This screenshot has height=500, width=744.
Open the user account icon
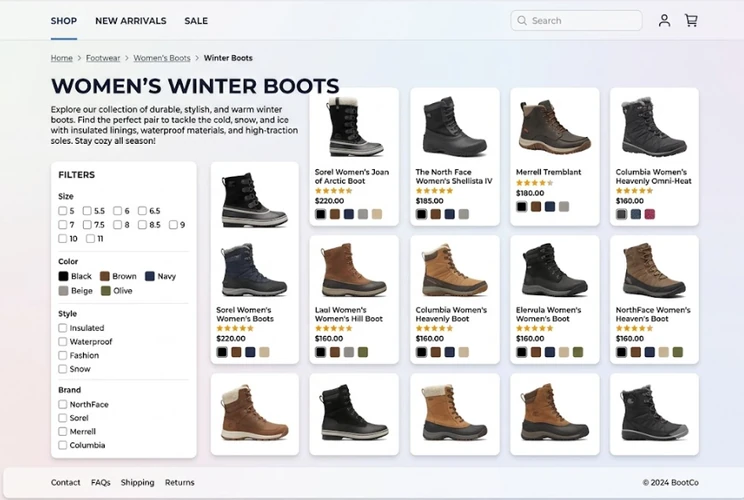click(x=664, y=20)
